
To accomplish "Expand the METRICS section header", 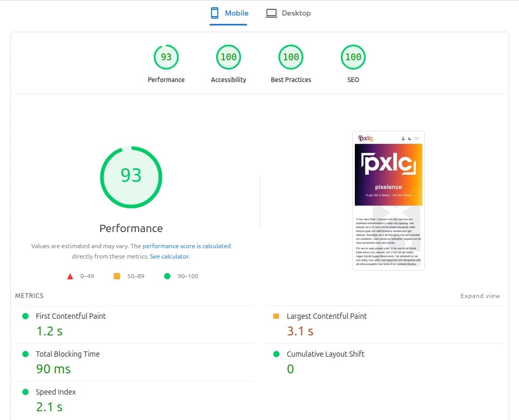I will [x=29, y=296].
